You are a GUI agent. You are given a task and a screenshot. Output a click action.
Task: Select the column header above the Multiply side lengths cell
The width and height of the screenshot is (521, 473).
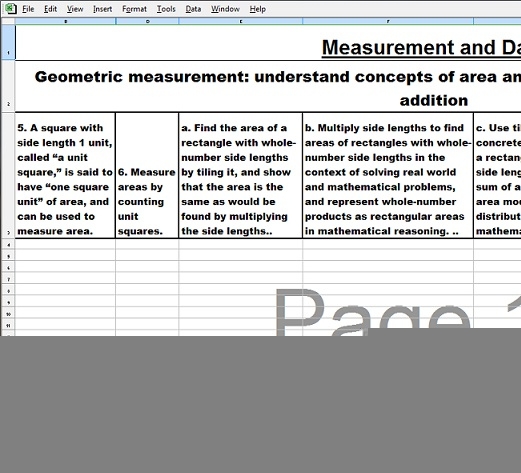pos(388,21)
